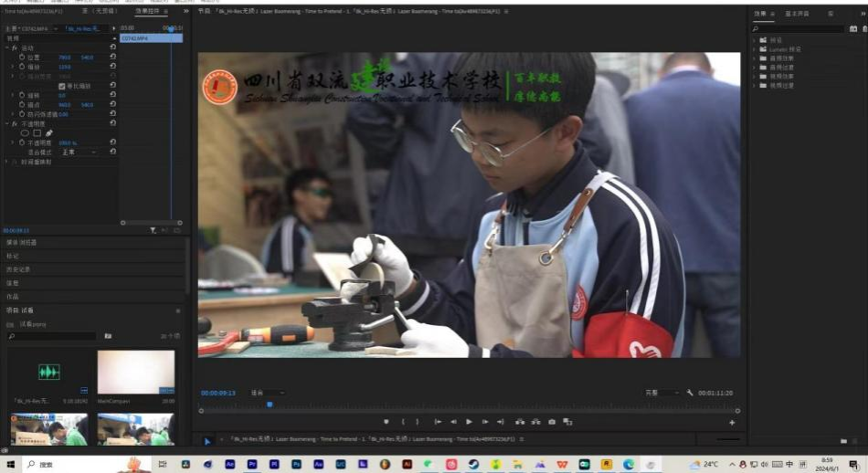Reset the 位置 (Position) parameter
Viewport: 868px width, 473px height.
(113, 57)
